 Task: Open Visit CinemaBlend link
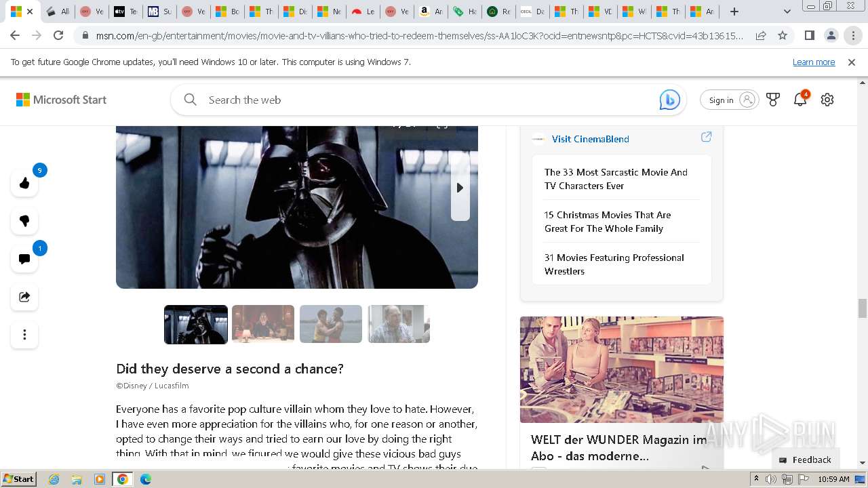[x=590, y=139]
